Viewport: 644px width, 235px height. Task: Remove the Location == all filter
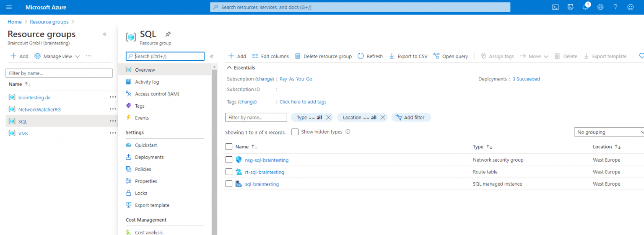coord(382,118)
